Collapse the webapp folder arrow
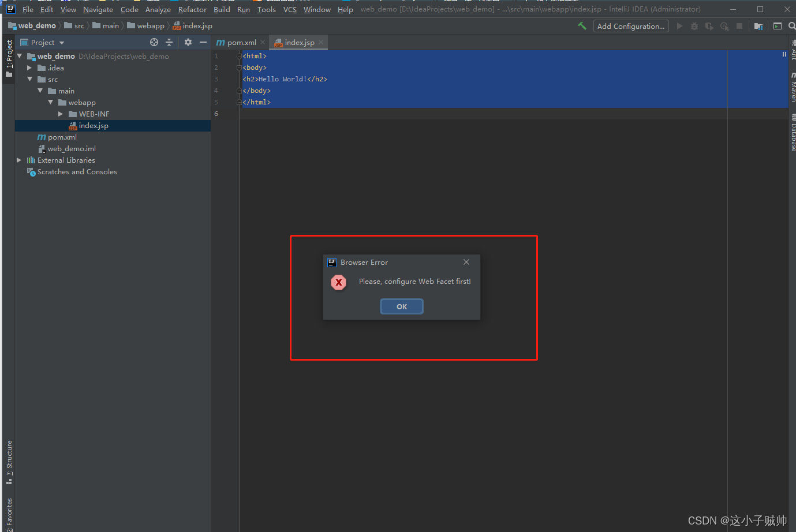The width and height of the screenshot is (796, 532). (x=50, y=102)
